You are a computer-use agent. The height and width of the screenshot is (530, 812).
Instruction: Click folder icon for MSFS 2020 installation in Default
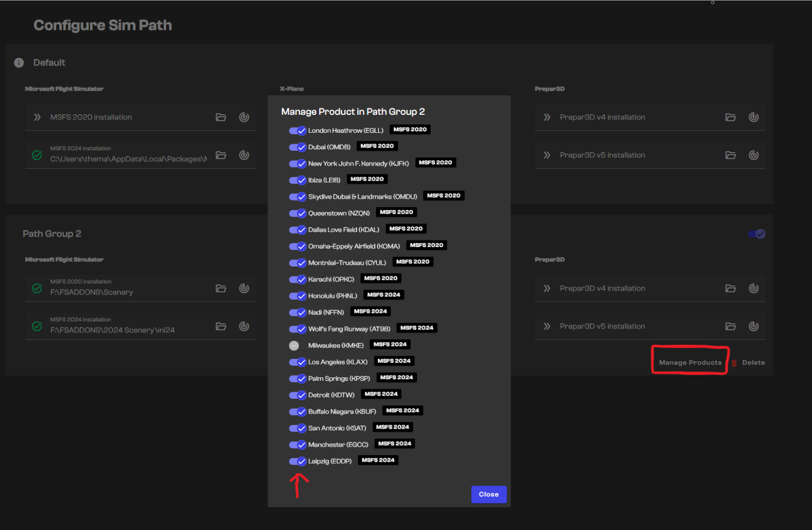point(221,117)
